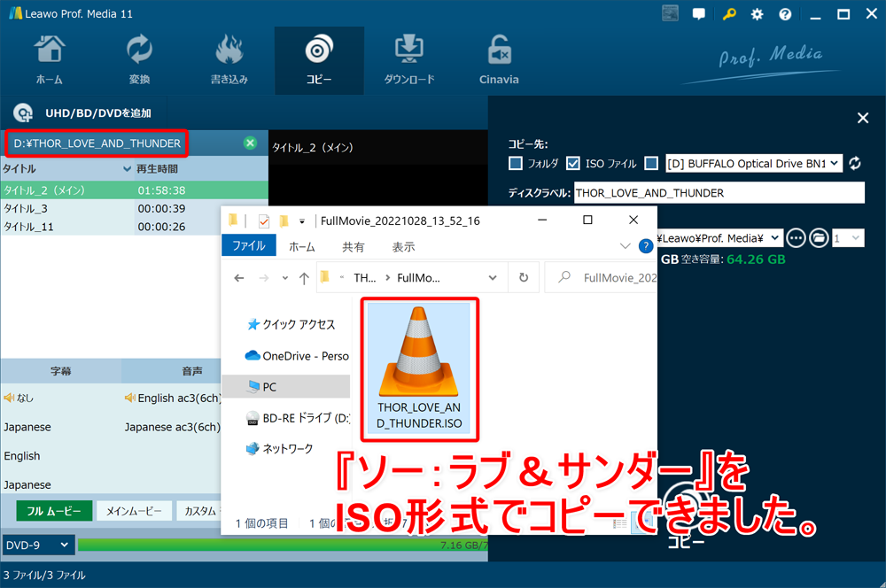Open the ファイル tab in Explorer

(x=249, y=246)
